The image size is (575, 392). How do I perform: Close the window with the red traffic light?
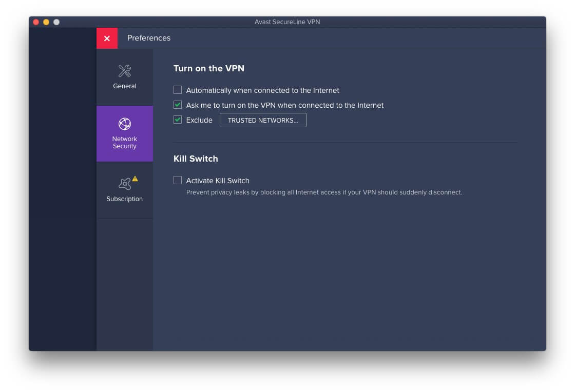[36, 22]
